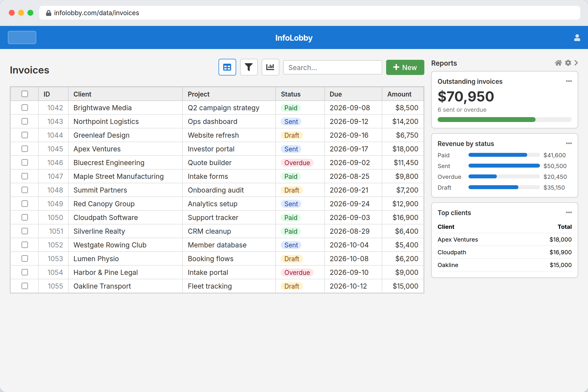This screenshot has width=588, height=392.
Task: Open Top clients options menu
Action: (569, 212)
